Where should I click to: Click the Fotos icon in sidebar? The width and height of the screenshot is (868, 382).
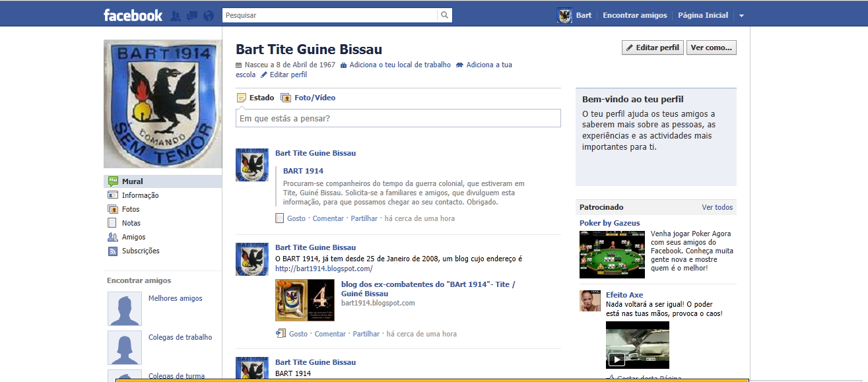pos(112,209)
